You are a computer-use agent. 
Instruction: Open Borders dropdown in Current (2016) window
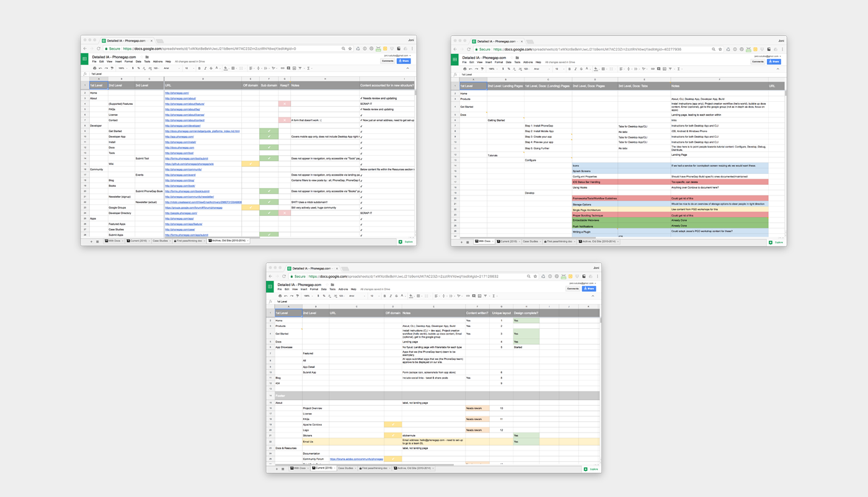coord(419,296)
